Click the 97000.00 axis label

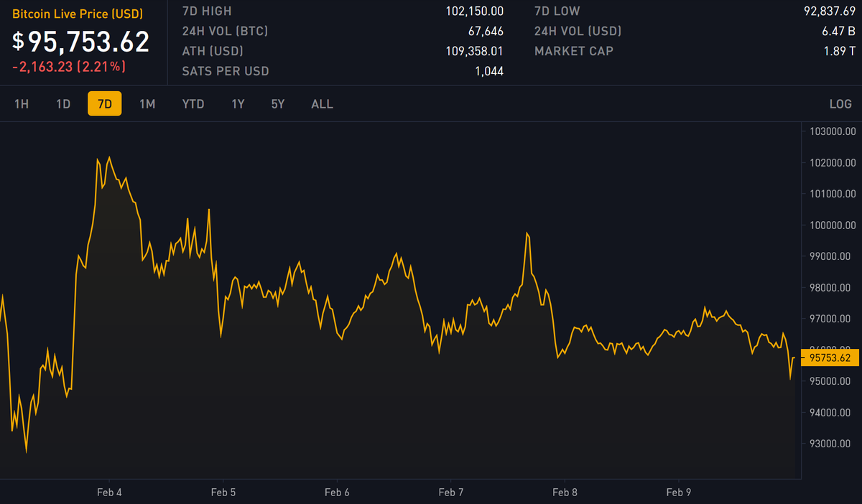(x=832, y=319)
